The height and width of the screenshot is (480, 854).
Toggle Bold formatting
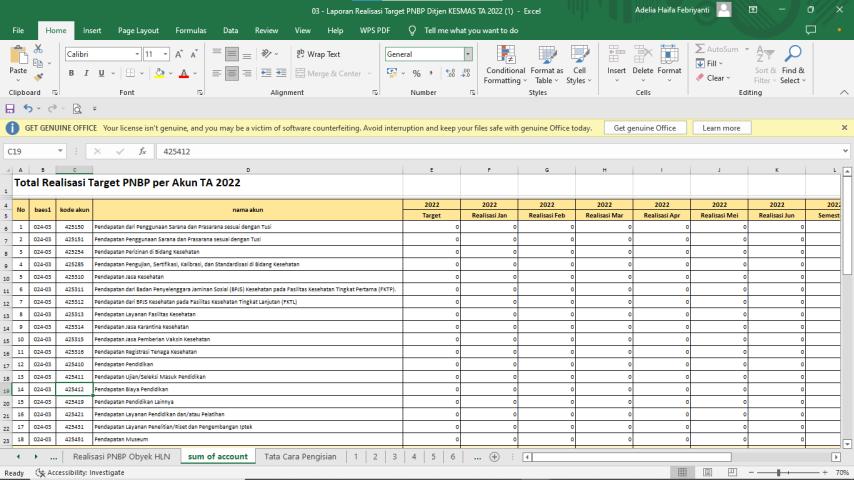[71, 73]
